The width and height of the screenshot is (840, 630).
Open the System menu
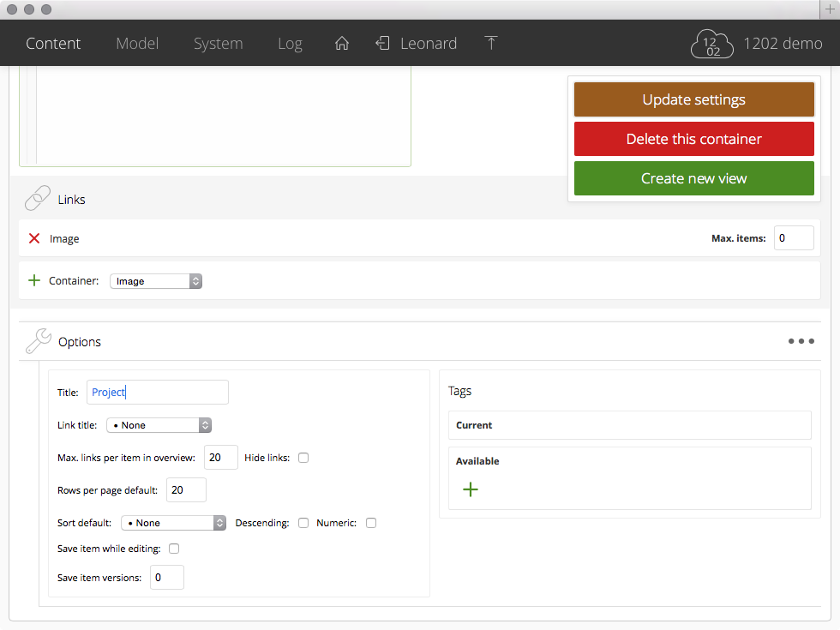[218, 44]
